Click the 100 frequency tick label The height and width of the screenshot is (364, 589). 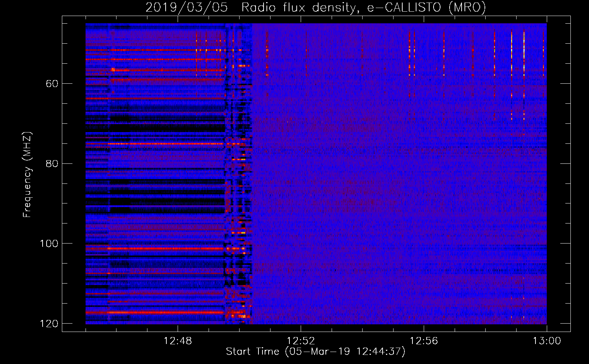point(49,244)
